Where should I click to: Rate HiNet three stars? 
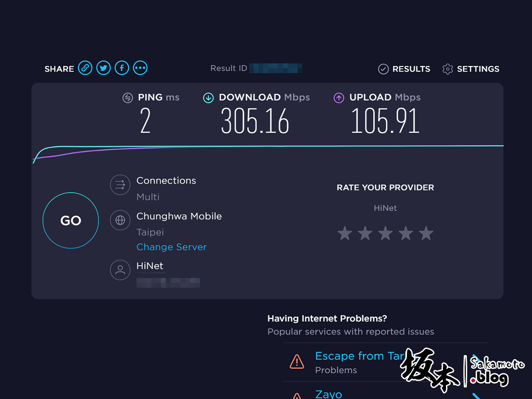tap(385, 233)
